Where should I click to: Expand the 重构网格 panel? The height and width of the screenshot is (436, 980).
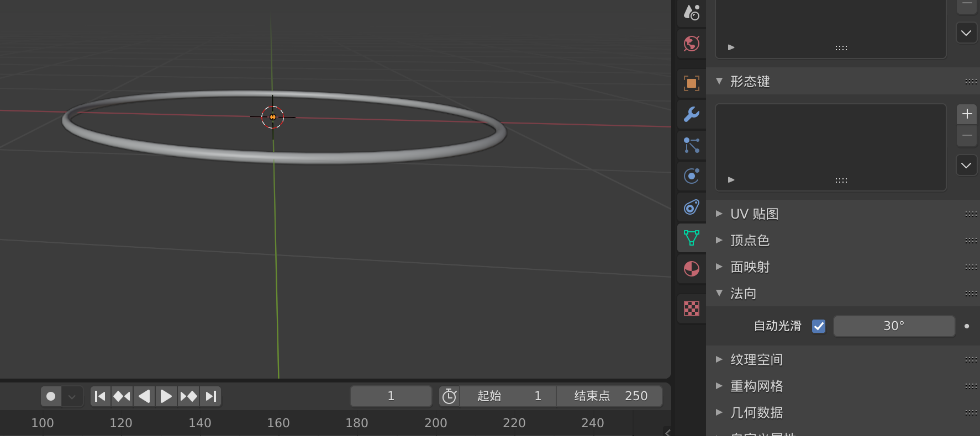(719, 386)
